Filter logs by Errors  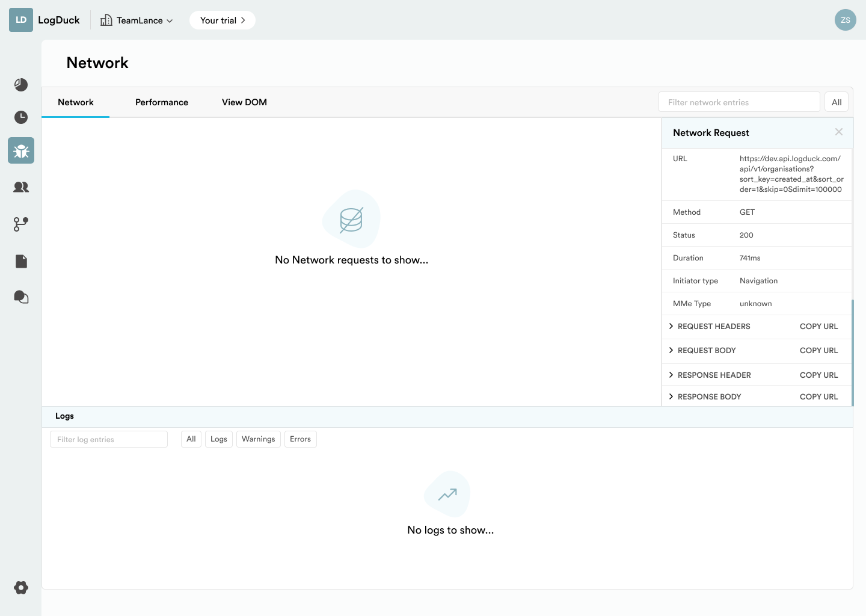tap(300, 439)
